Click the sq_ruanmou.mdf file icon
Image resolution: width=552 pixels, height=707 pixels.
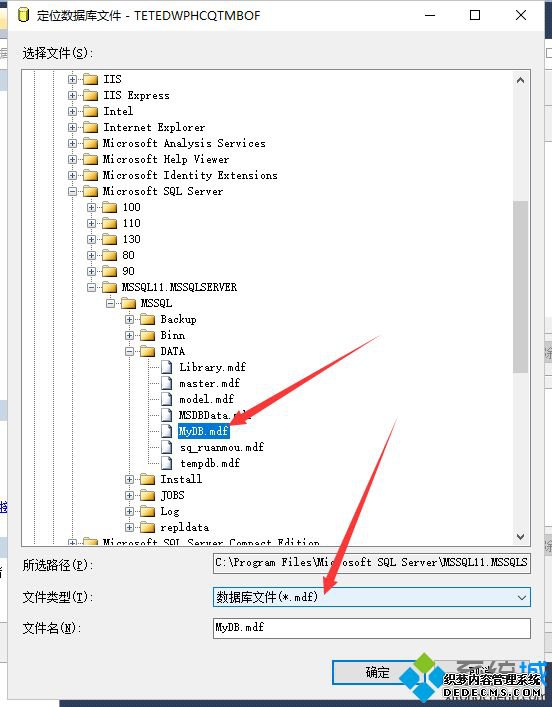click(x=167, y=447)
